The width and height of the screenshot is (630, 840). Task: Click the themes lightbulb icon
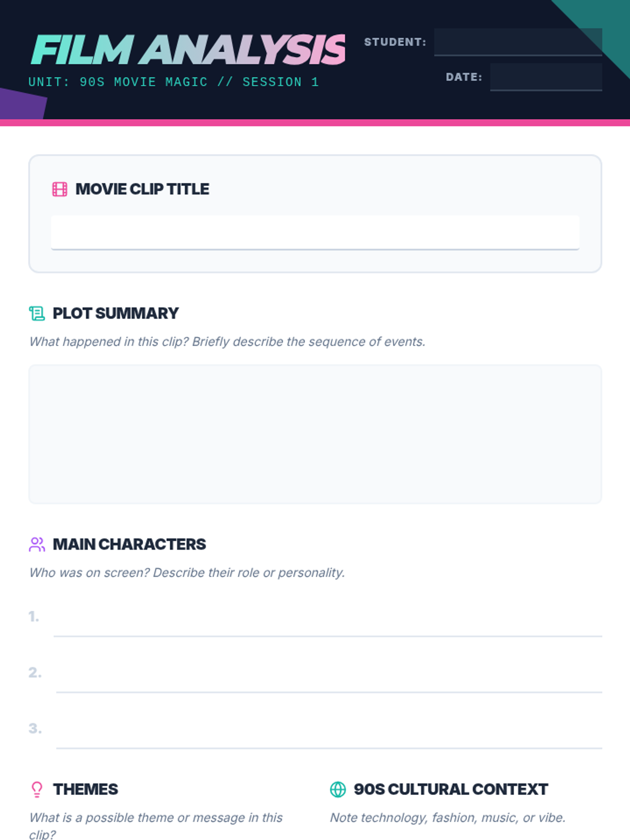click(x=37, y=790)
